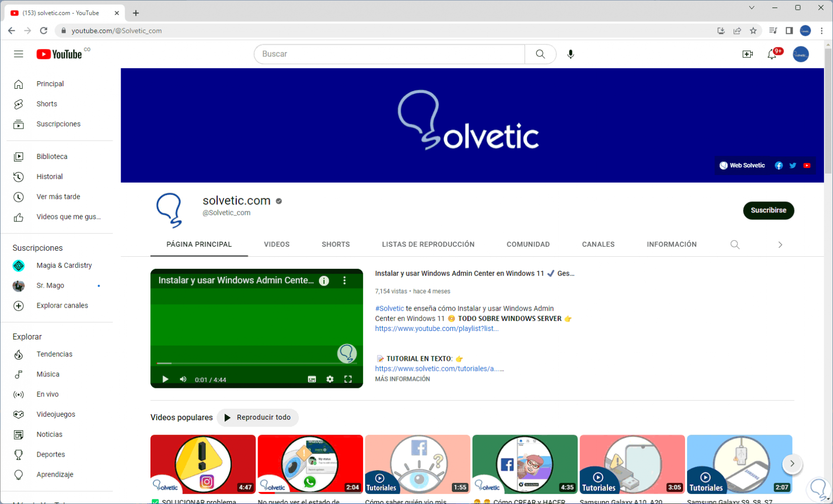Click the Buscar search field
Image resolution: width=833 pixels, height=504 pixels.
389,54
